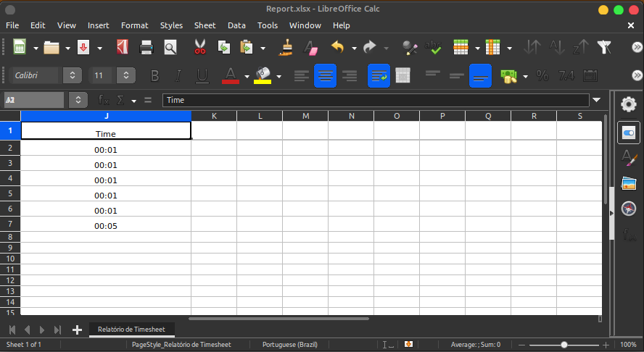Image resolution: width=644 pixels, height=352 pixels.
Task: Save the document with Save icon
Action: (x=83, y=48)
